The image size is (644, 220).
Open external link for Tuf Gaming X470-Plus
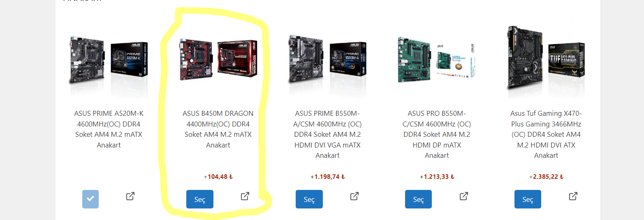click(x=573, y=196)
